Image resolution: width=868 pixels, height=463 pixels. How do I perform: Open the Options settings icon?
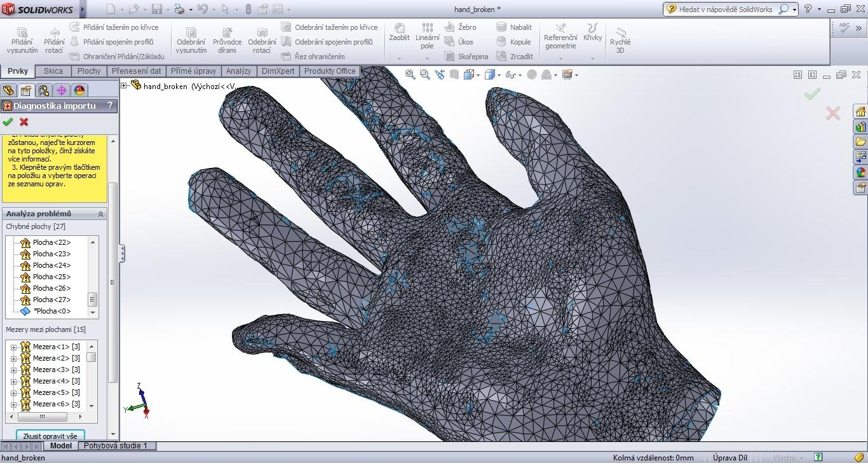[276, 9]
